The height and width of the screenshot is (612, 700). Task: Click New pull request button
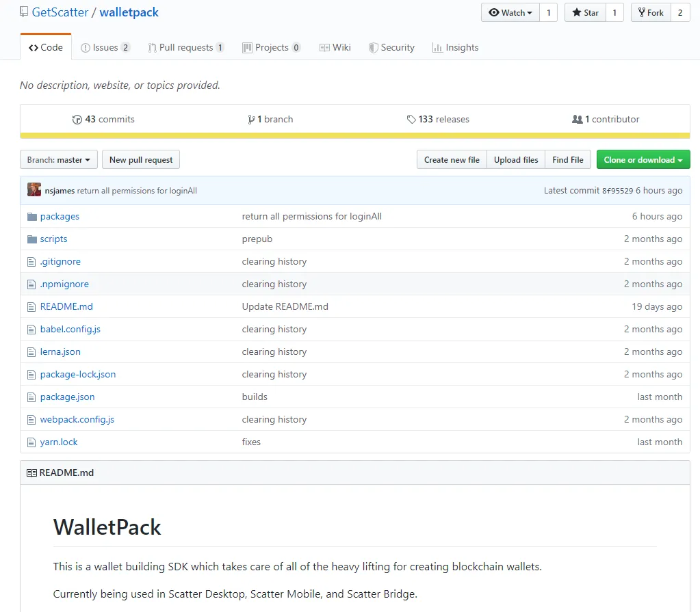point(141,160)
